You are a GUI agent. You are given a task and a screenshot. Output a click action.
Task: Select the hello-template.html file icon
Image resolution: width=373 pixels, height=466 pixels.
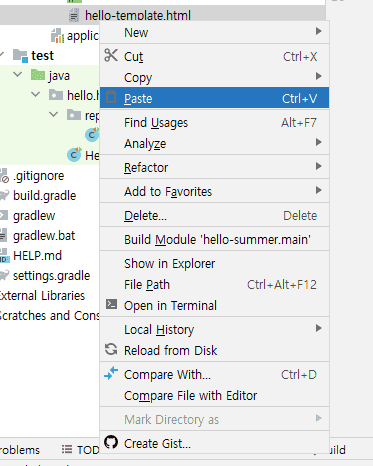74,15
